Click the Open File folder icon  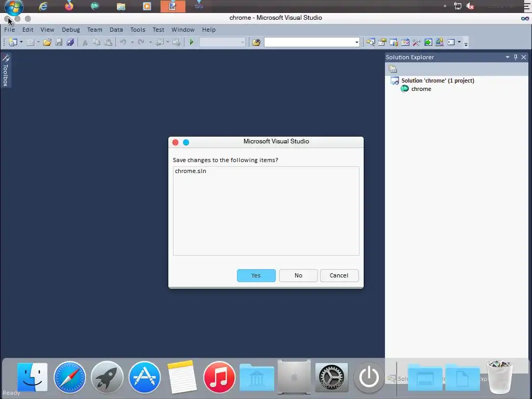click(x=47, y=43)
